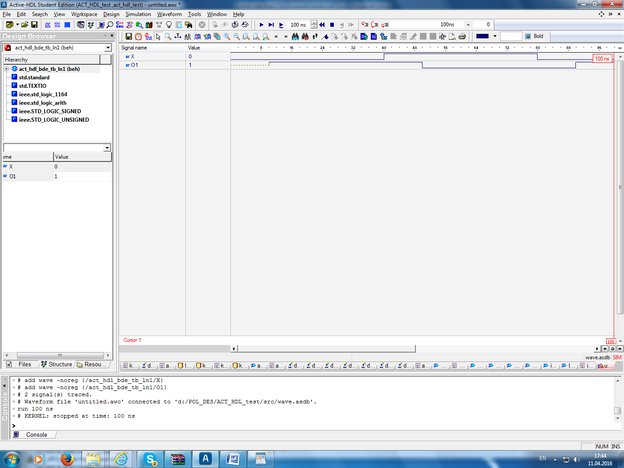Click the Windows Start button
This screenshot has height=468, width=624.
[x=11, y=459]
